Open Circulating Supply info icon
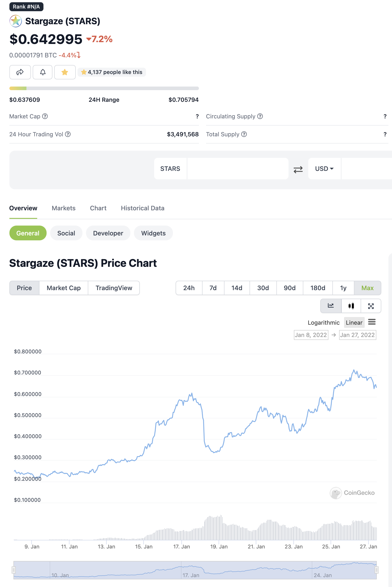 (x=260, y=116)
